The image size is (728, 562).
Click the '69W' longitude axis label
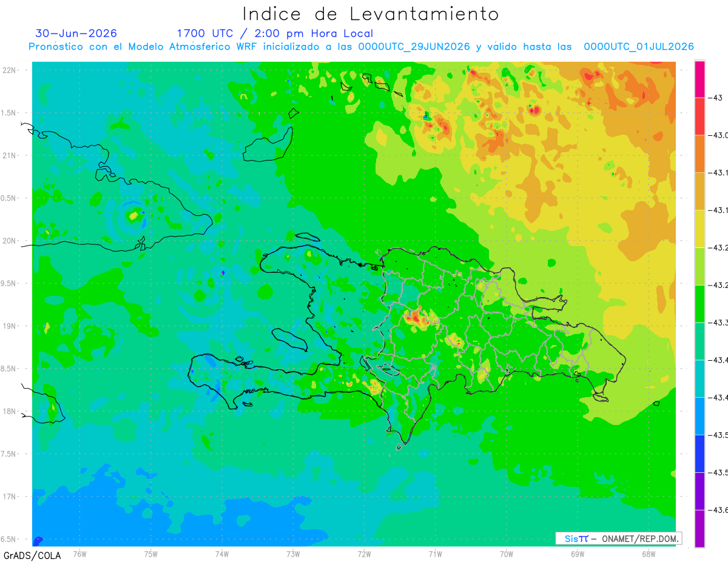(x=577, y=554)
